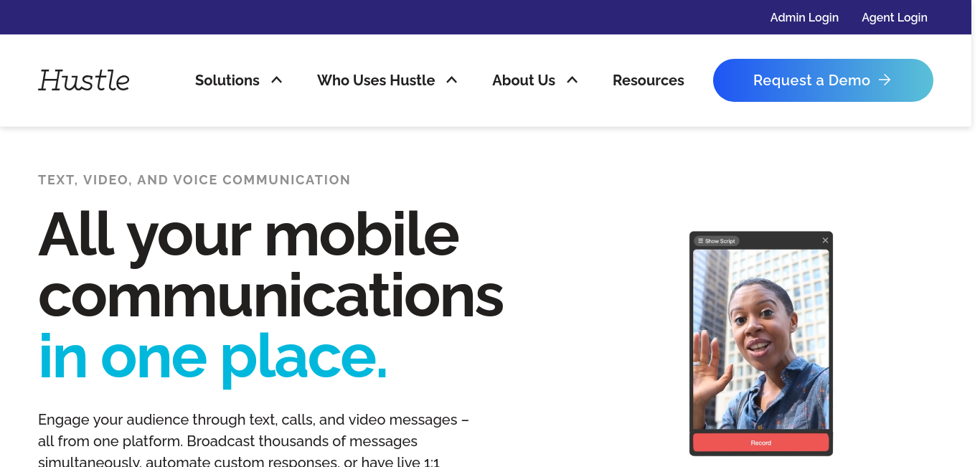Image resolution: width=980 pixels, height=467 pixels.
Task: Click the woman waving video preview
Action: tap(761, 339)
